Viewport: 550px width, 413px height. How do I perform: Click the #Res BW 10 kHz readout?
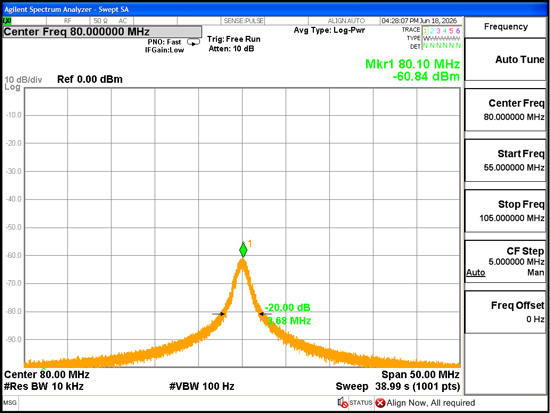point(44,386)
